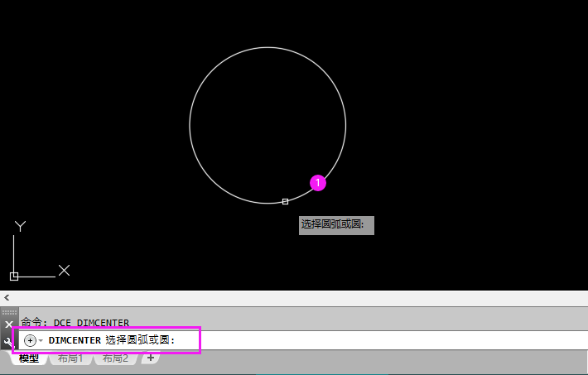Select the circle at its topmost point
This screenshot has height=375, width=588.
point(267,47)
